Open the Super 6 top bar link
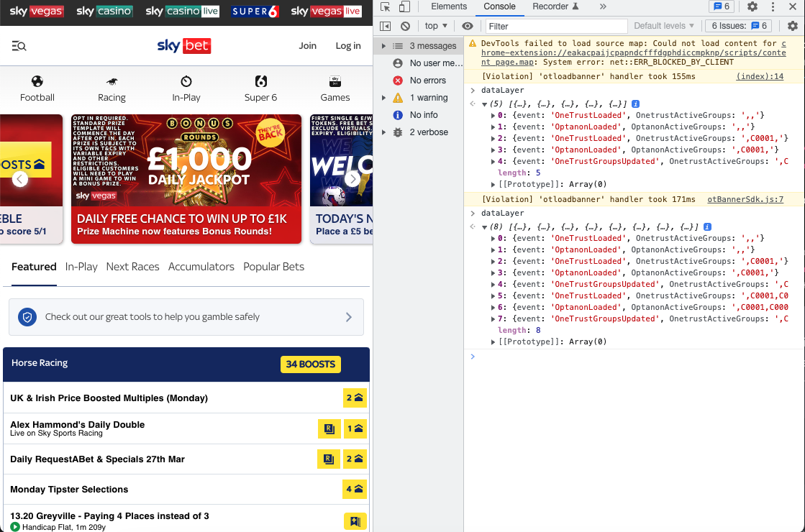Viewport: 805px width, 532px height. coord(255,12)
